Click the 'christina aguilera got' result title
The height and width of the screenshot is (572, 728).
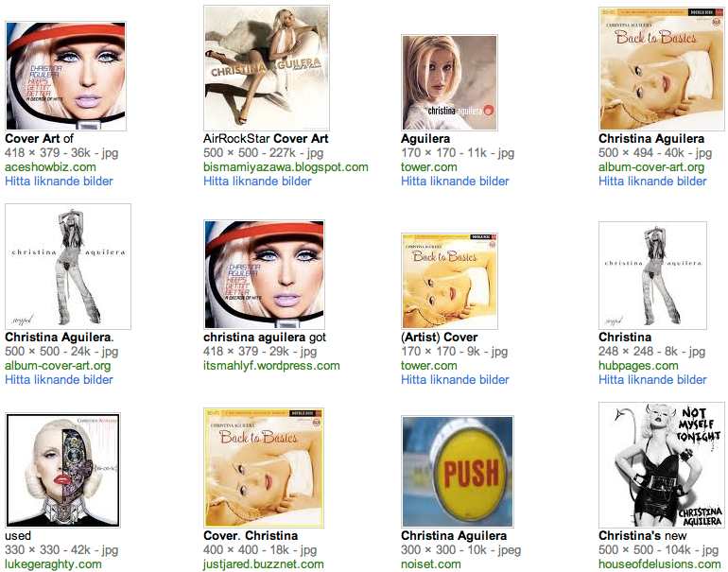click(265, 338)
